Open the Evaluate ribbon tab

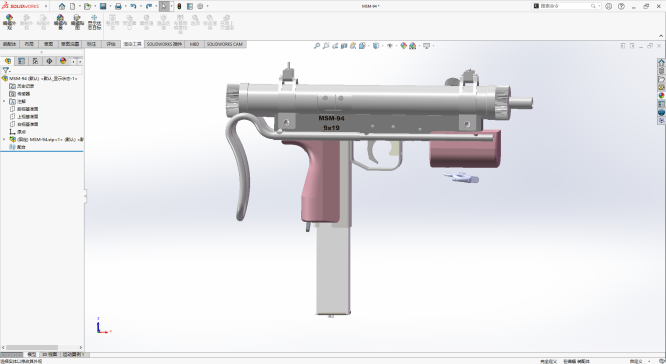[x=111, y=44]
